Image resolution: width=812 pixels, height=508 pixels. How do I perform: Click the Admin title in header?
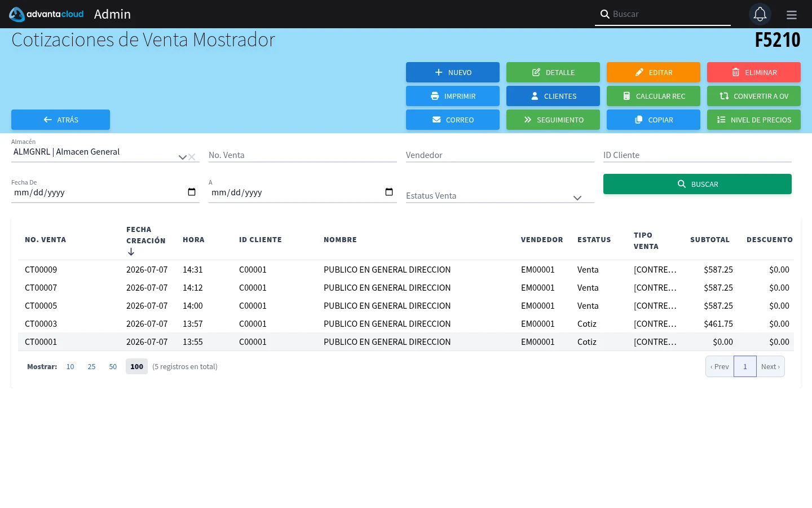coord(112,14)
